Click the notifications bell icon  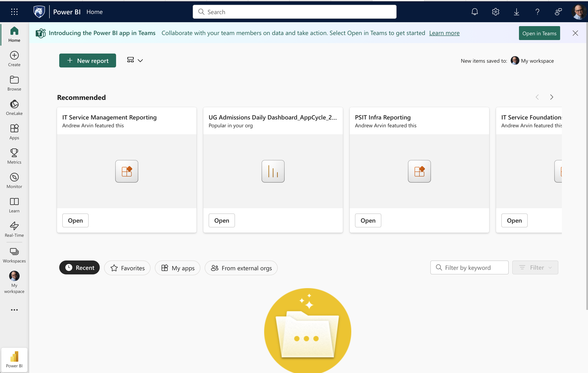point(475,12)
